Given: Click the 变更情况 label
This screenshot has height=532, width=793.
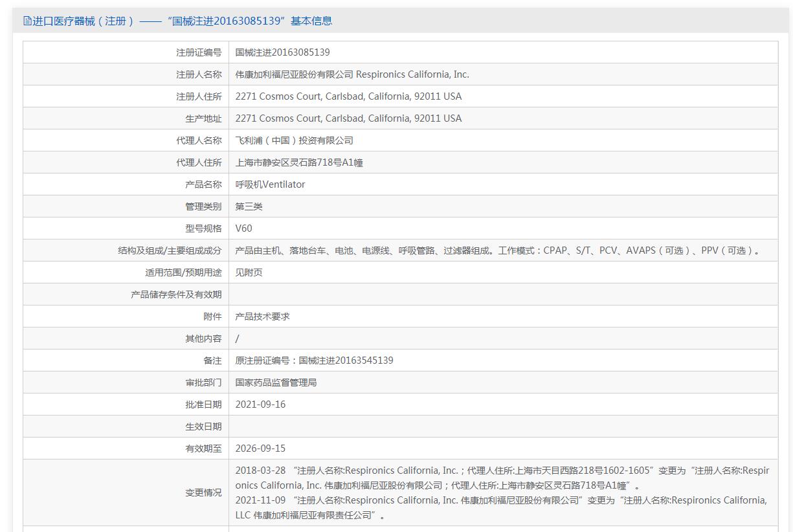Looking at the screenshot, I should click(203, 493).
